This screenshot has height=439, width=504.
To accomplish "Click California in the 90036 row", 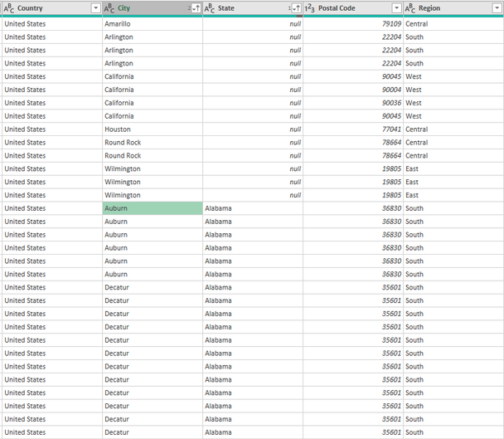I will click(x=153, y=103).
